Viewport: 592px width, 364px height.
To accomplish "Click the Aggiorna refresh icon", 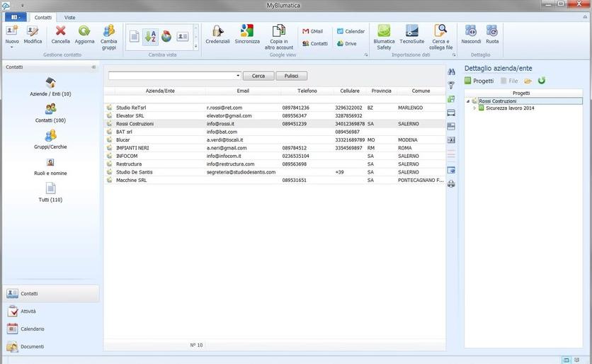I will click(84, 32).
